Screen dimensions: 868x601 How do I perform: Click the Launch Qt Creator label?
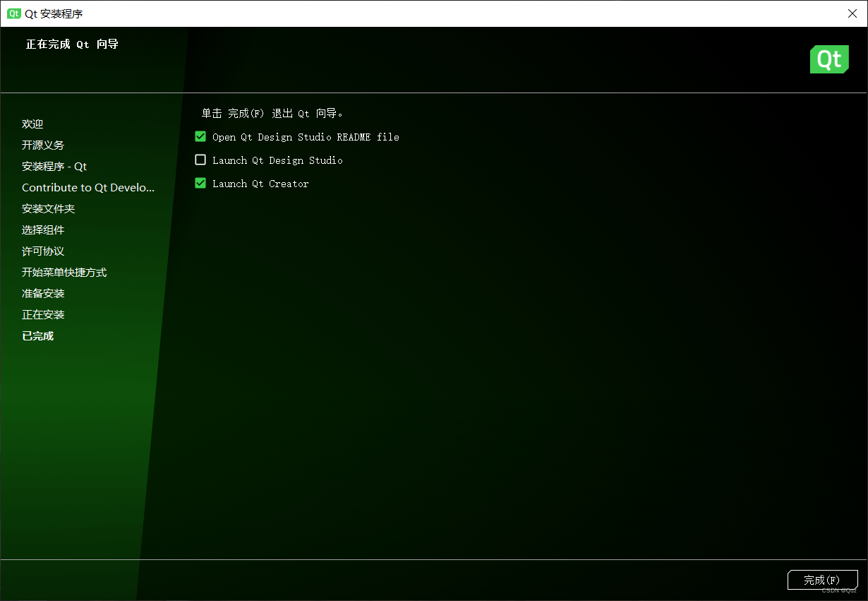coord(260,184)
